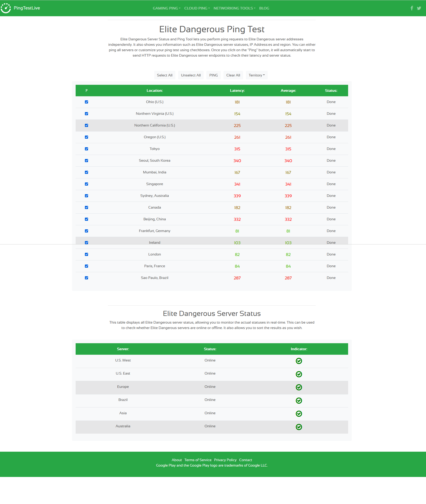Sort by the Indicator column header
This screenshot has width=426, height=504.
[299, 349]
